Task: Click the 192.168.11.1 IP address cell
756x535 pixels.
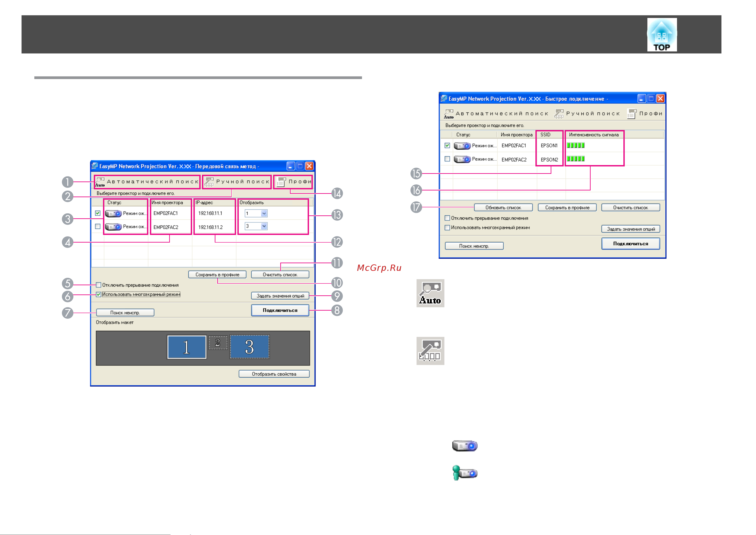Action: [210, 213]
